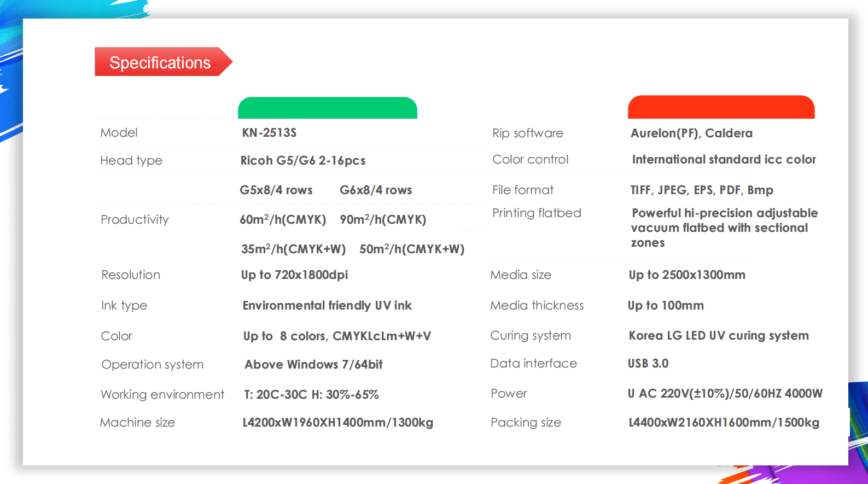Select the International standard icc color text

click(x=724, y=160)
